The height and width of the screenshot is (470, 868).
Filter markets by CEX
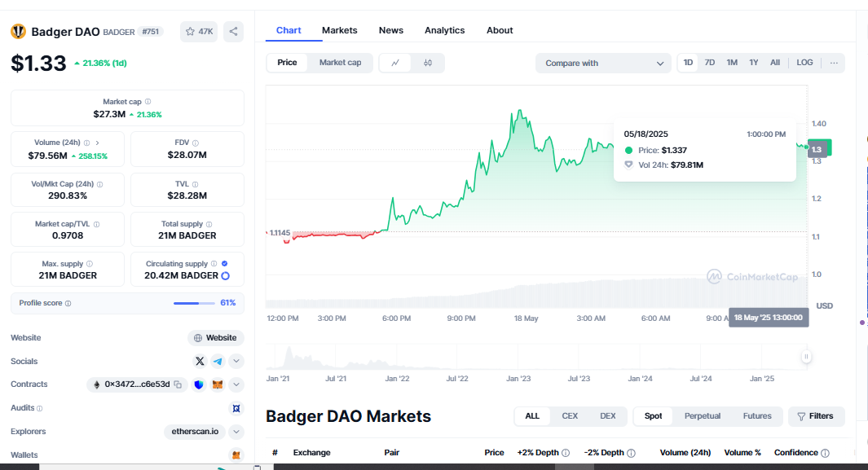coord(570,416)
